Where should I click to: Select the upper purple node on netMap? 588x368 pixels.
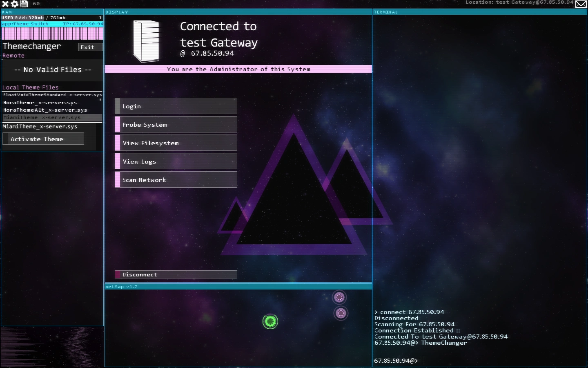pyautogui.click(x=339, y=297)
